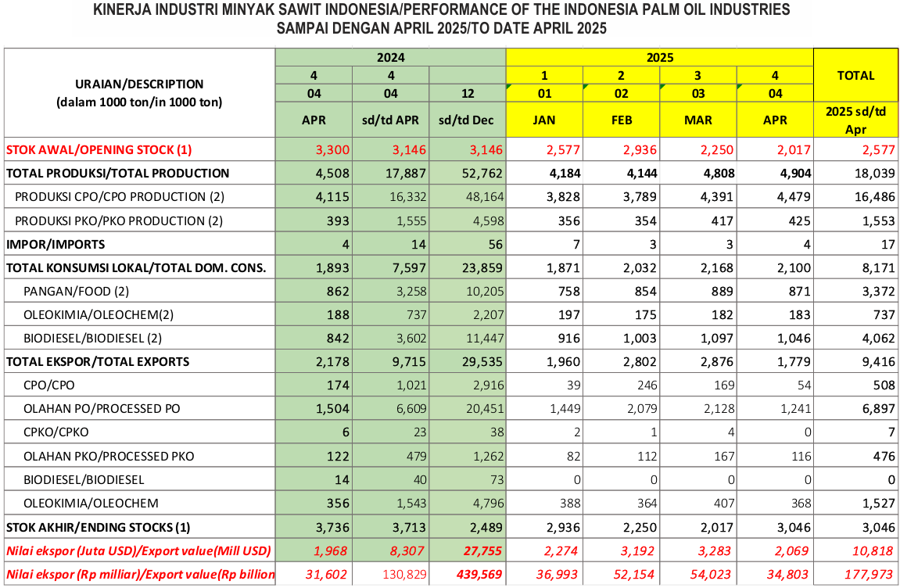Select the 'MAR' column header
900x588 pixels.
pos(698,120)
